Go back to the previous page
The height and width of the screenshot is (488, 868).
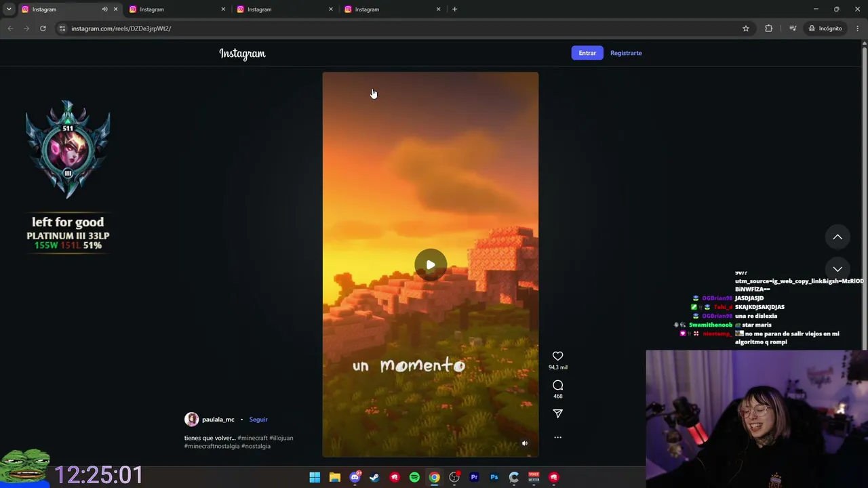10,28
